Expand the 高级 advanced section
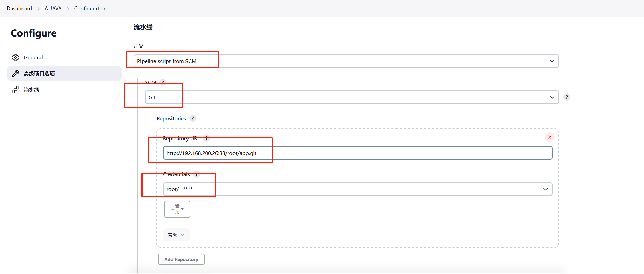644x274 pixels. [176, 235]
